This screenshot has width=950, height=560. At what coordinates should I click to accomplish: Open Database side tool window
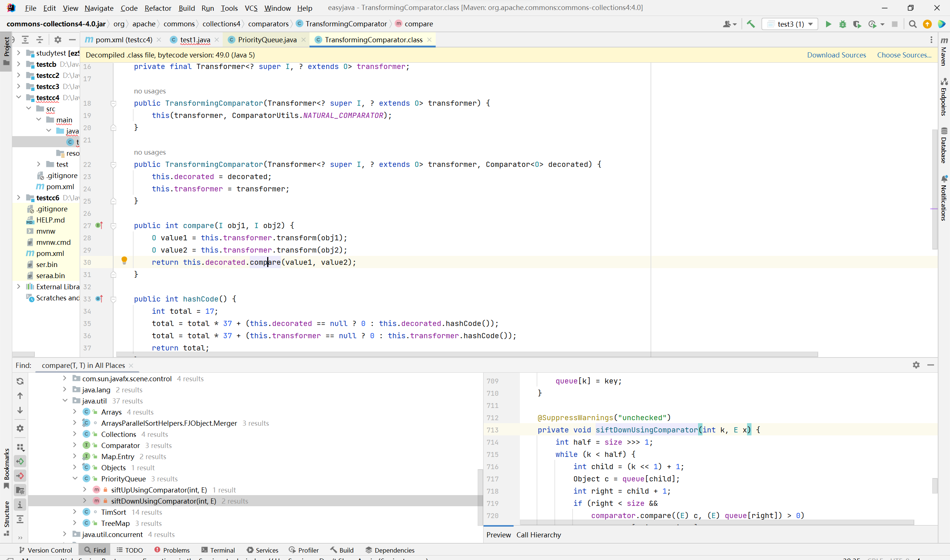944,145
